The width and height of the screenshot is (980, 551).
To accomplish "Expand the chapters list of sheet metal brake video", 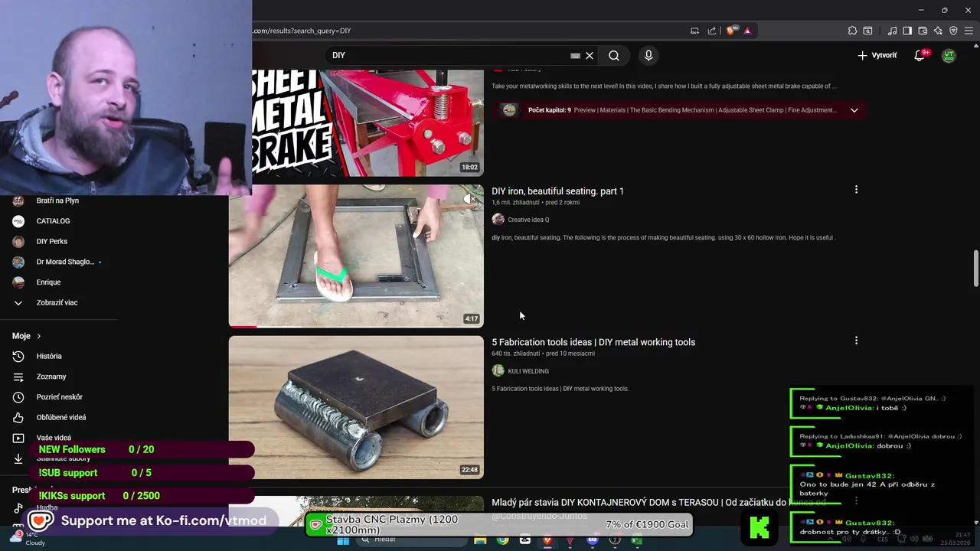I will (x=854, y=110).
